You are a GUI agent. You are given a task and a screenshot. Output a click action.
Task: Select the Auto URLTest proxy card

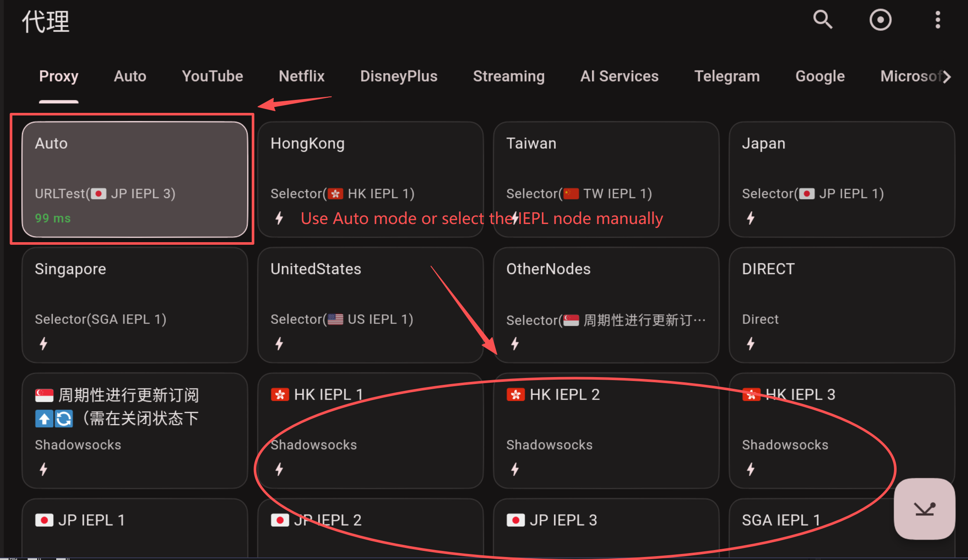pyautogui.click(x=135, y=179)
